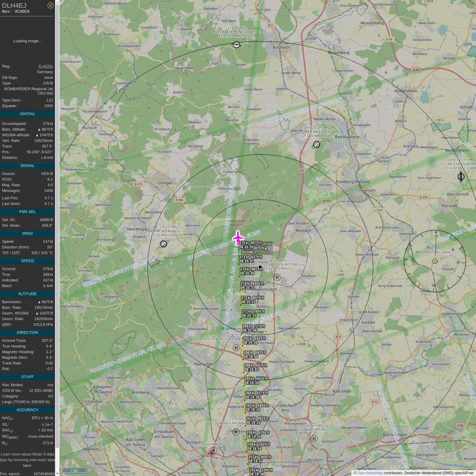This screenshot has height=476, width=476.
Task: Click the sidebar scrollbar up arrow
Action: 57,2
